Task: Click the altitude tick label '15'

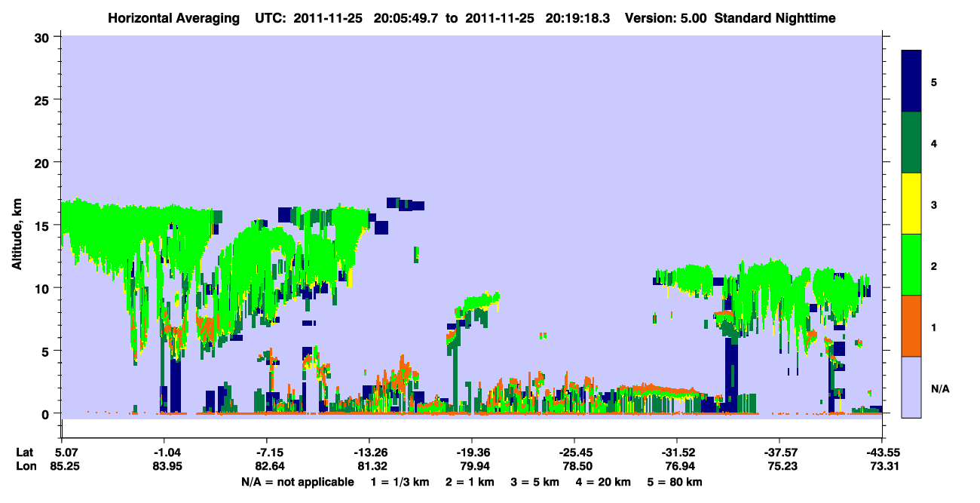Action: pos(44,225)
